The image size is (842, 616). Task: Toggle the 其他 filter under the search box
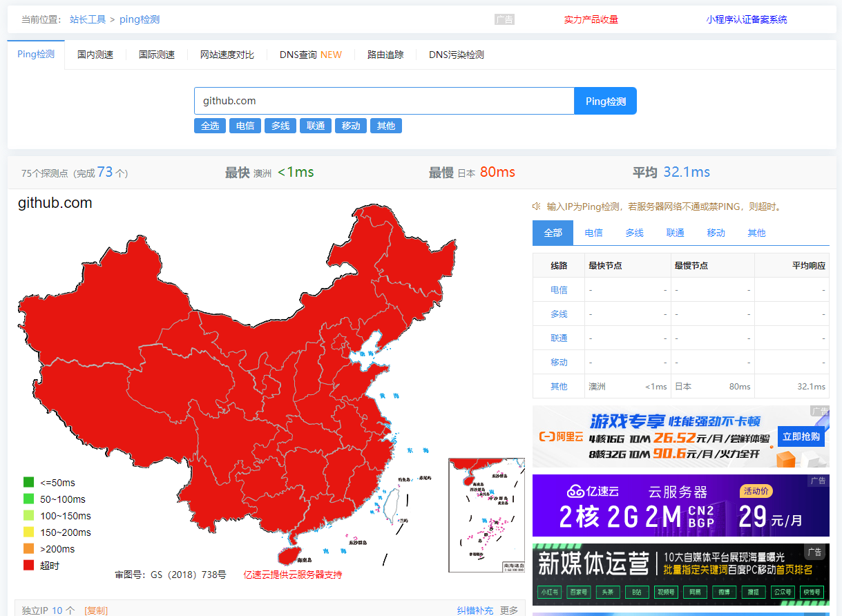click(386, 126)
